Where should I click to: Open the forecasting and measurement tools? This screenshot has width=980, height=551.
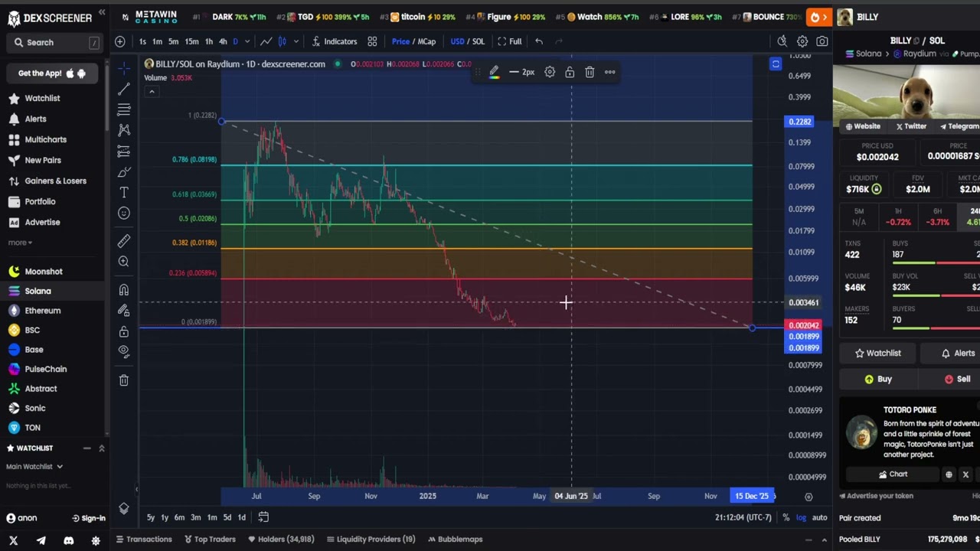[124, 151]
